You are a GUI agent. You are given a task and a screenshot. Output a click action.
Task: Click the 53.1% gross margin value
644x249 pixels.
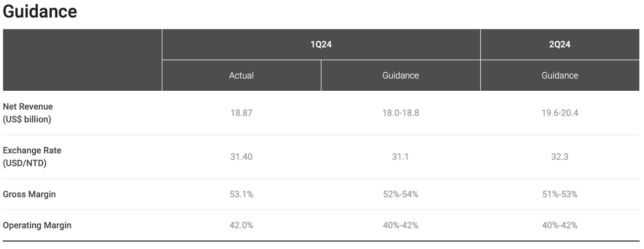pyautogui.click(x=242, y=194)
